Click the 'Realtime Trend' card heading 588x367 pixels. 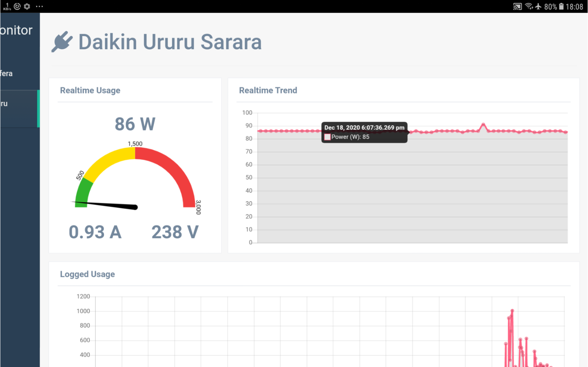(268, 90)
